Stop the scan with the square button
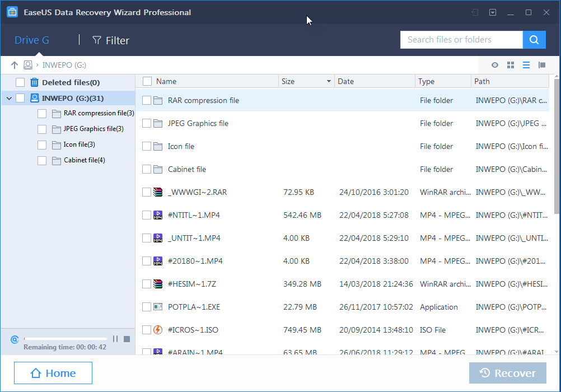 click(127, 339)
